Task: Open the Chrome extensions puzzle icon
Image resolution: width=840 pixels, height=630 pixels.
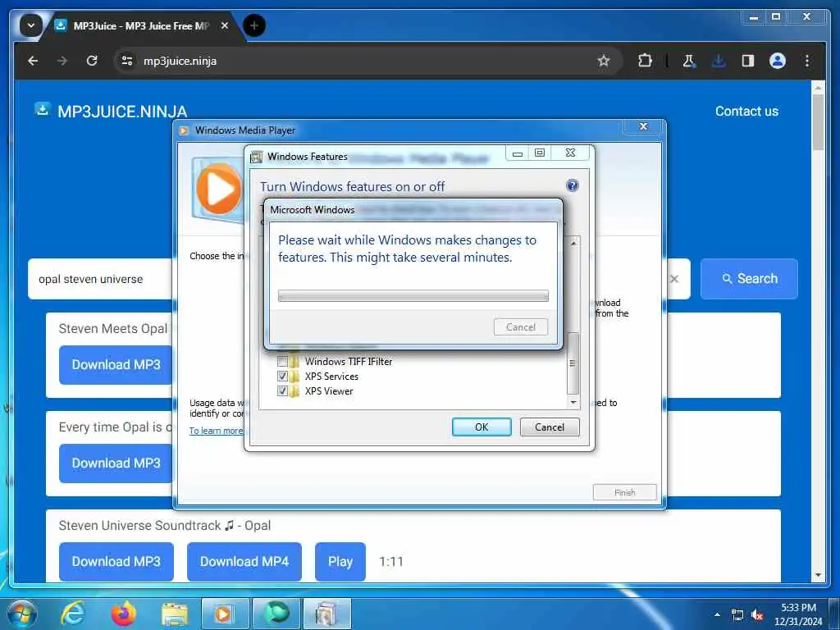Action: click(x=645, y=61)
